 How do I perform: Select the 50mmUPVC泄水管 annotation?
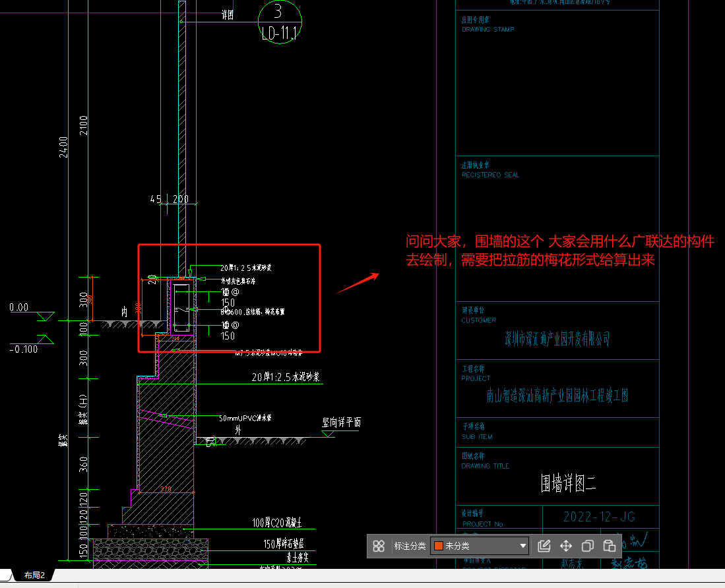click(245, 418)
